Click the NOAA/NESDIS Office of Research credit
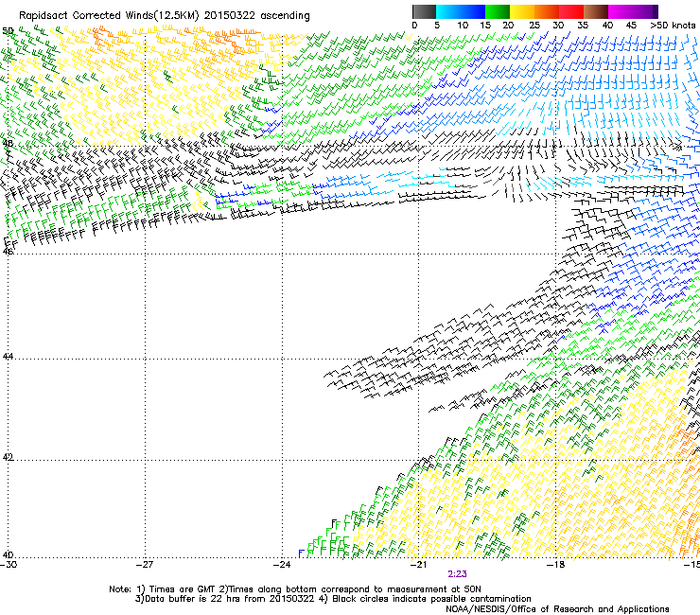Image resolution: width=700 pixels, height=615 pixels. coord(557,609)
